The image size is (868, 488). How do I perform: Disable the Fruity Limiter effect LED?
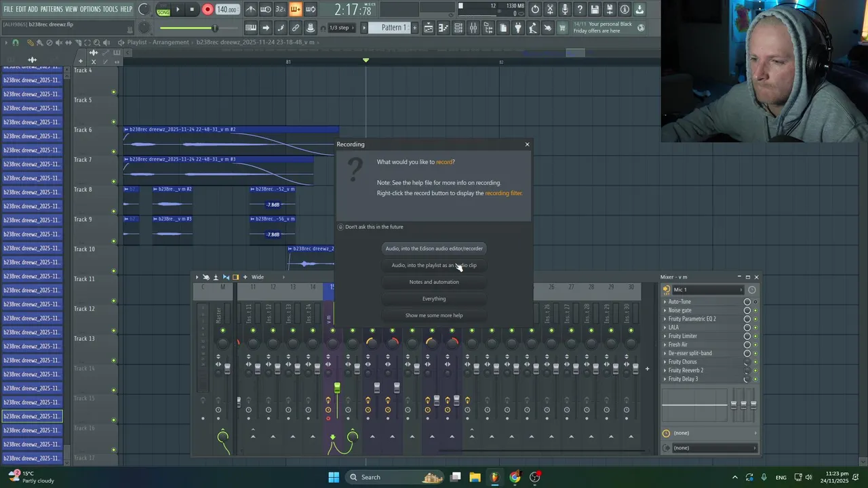click(755, 336)
